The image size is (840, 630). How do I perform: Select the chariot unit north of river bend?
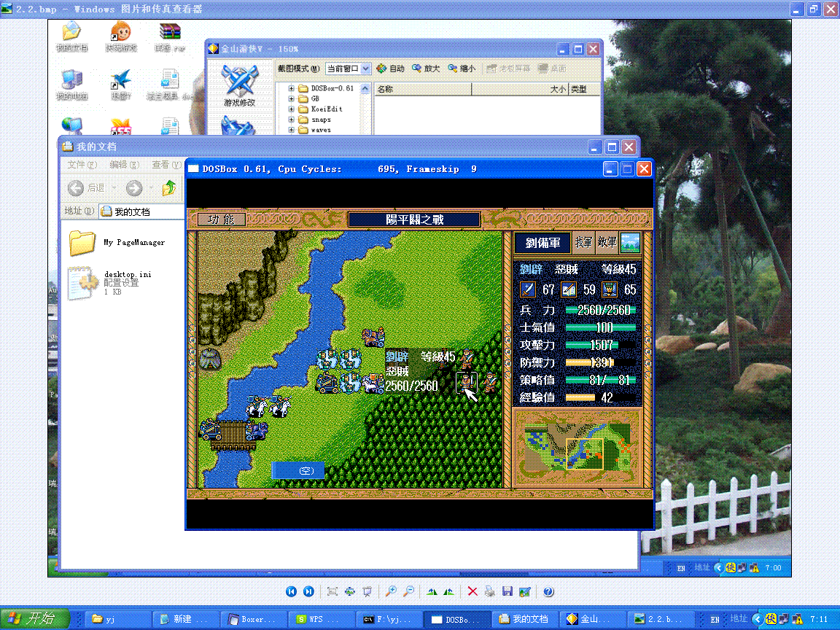pos(373,337)
